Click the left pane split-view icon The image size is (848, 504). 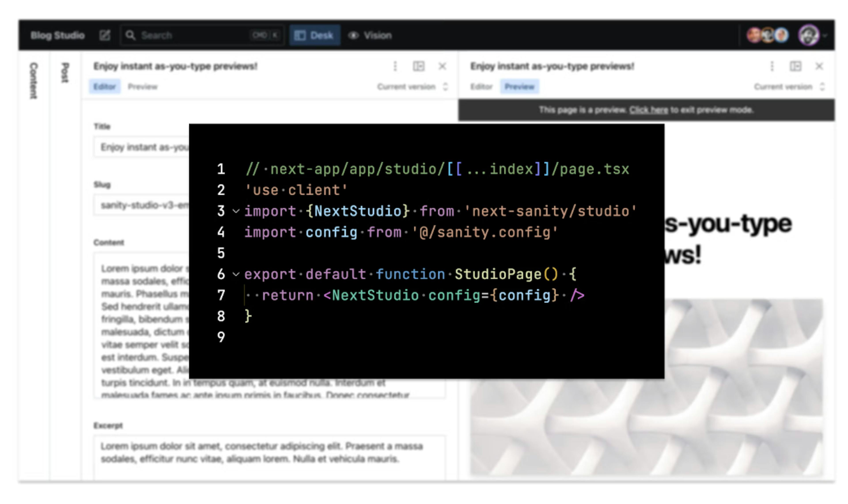pyautogui.click(x=418, y=66)
